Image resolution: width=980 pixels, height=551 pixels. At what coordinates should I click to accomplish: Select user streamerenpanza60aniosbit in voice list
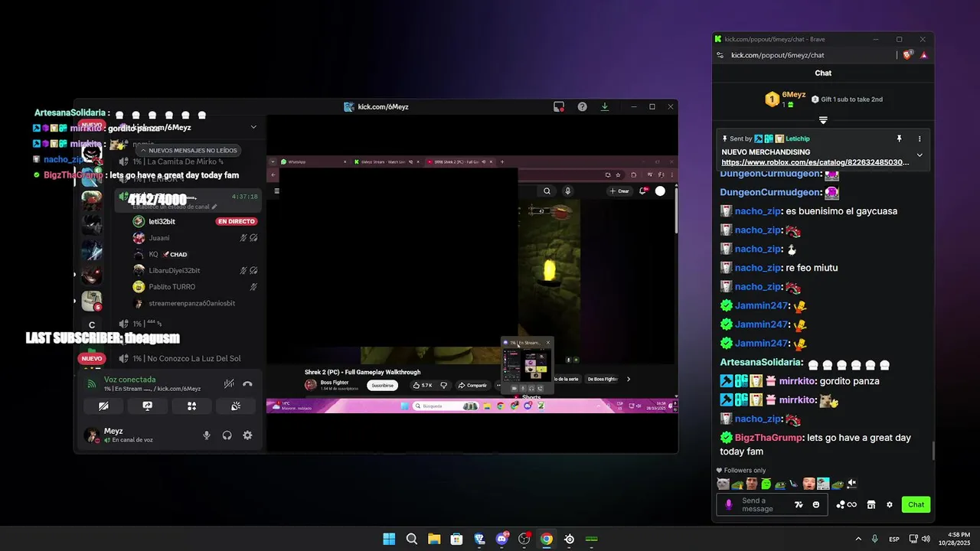[192, 303]
